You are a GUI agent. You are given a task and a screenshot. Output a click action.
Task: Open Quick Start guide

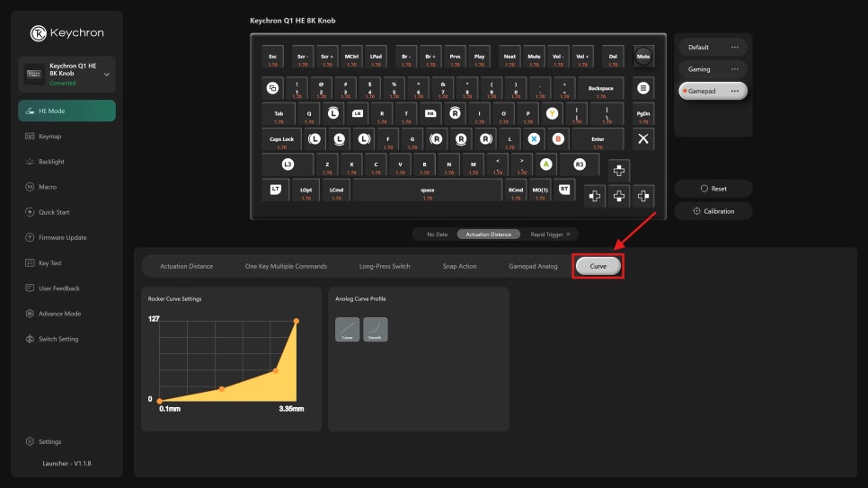54,212
